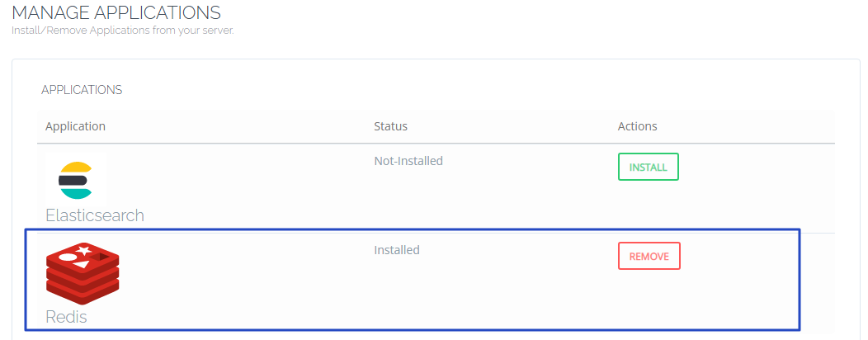Image resolution: width=868 pixels, height=340 pixels.
Task: Click the Redis logo icon
Action: click(83, 274)
